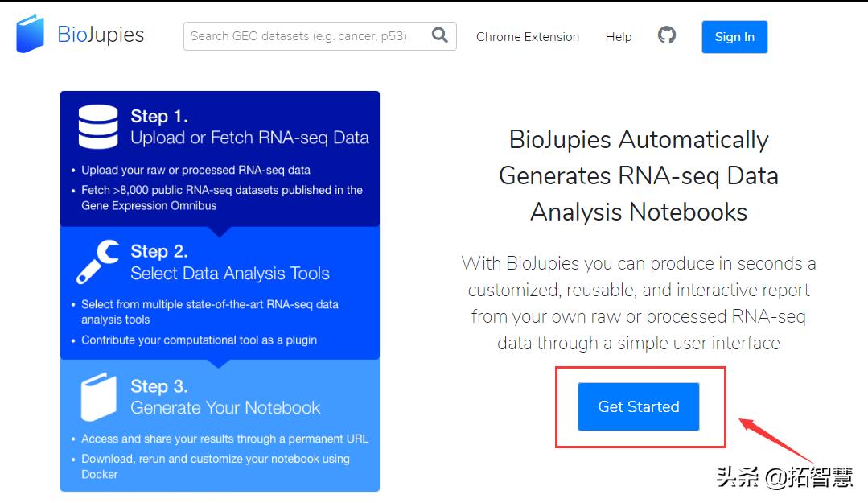The width and height of the screenshot is (868, 503).
Task: Click the 'Access and share your results' bullet
Action: pos(224,439)
